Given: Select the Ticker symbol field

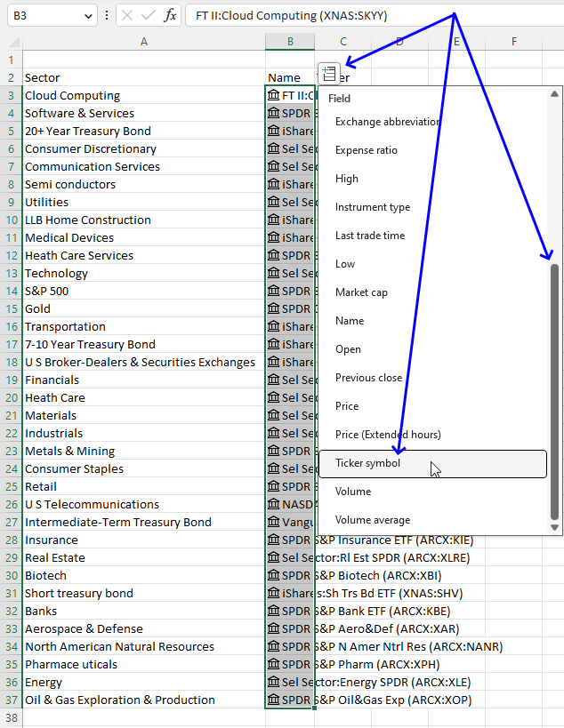Looking at the screenshot, I should tap(433, 463).
